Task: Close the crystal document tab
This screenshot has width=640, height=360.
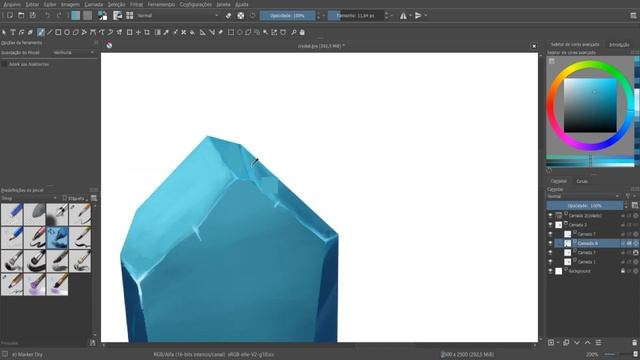Action: click(533, 46)
